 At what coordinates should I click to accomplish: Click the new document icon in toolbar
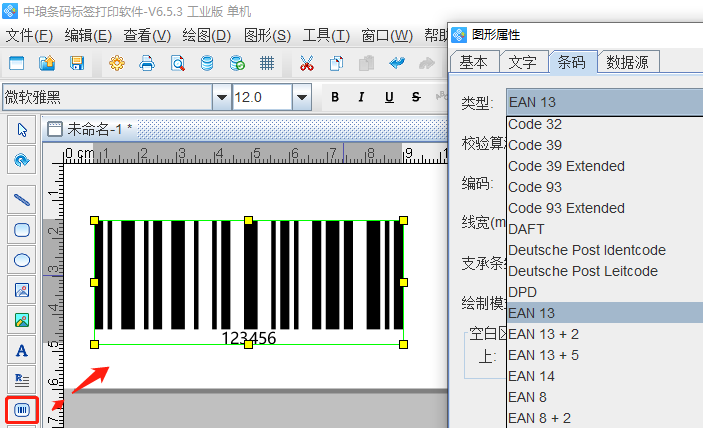tap(17, 63)
